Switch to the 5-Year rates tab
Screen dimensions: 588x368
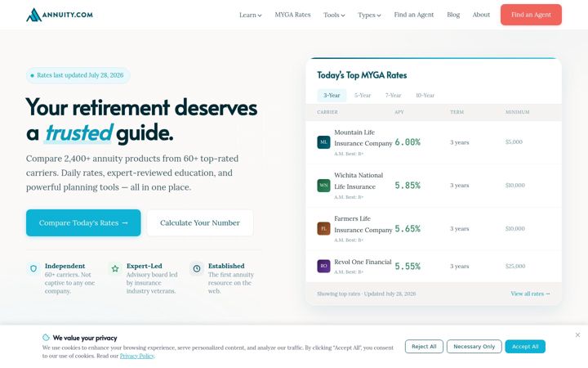(x=363, y=96)
